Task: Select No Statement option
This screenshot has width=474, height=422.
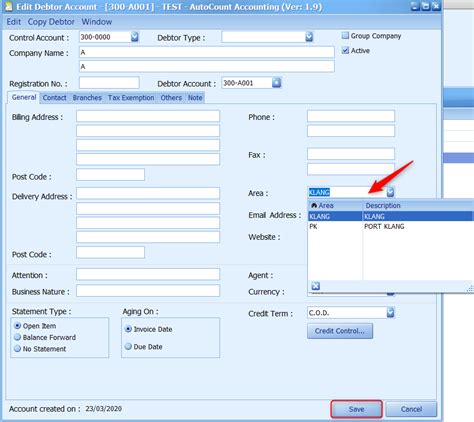Action: (17, 349)
